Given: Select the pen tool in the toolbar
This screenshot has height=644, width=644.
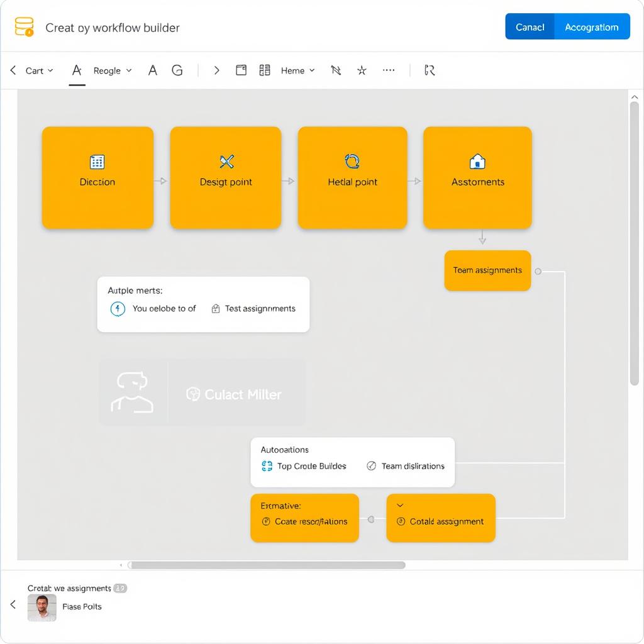Looking at the screenshot, I should 336,70.
